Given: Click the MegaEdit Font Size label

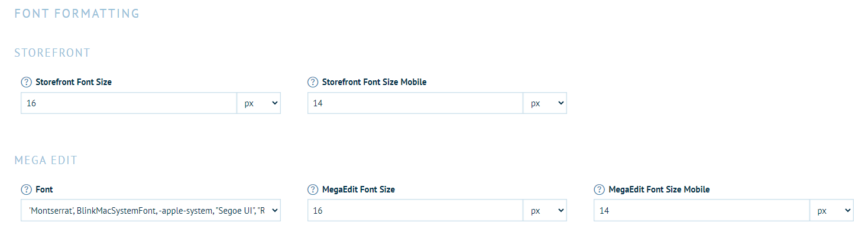Looking at the screenshot, I should (358, 190).
